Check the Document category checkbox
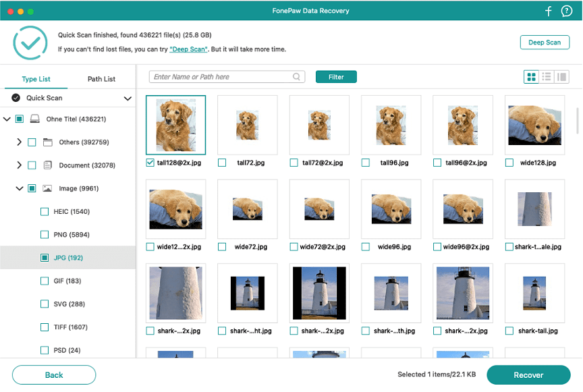The width and height of the screenshot is (583, 392). click(32, 165)
